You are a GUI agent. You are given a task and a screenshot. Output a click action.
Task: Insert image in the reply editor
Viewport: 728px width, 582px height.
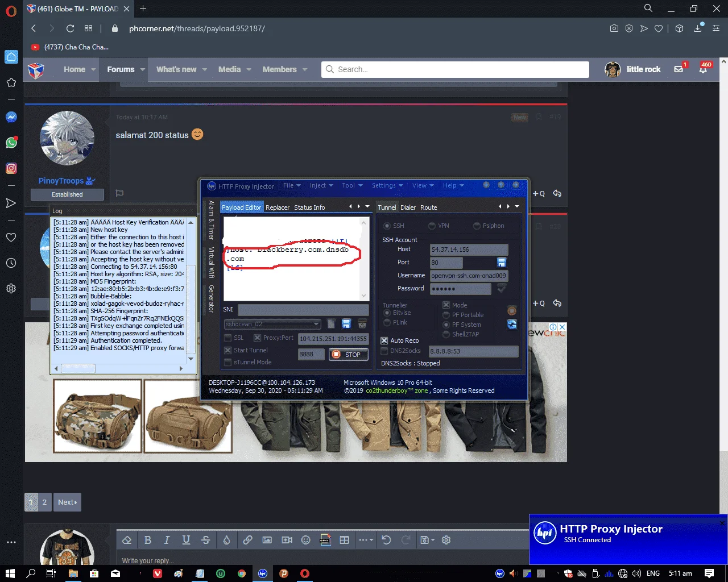[267, 540]
